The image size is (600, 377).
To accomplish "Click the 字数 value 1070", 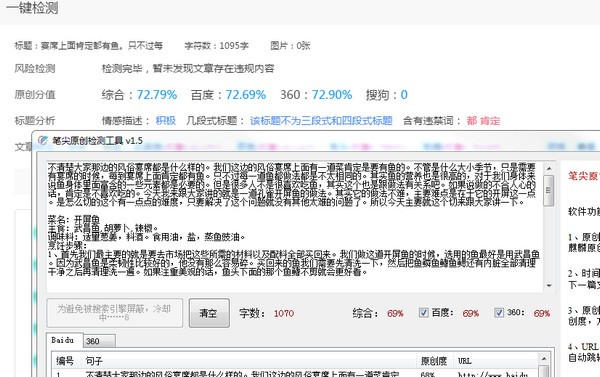I will (x=284, y=313).
